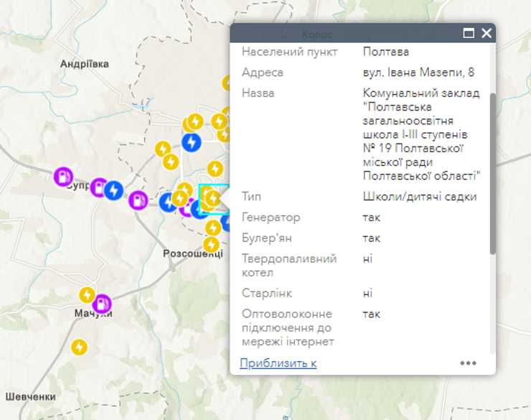This screenshot has height=420, width=531.
Task: Select the blue lightning marker below the top yellow pair
Action: (x=192, y=142)
